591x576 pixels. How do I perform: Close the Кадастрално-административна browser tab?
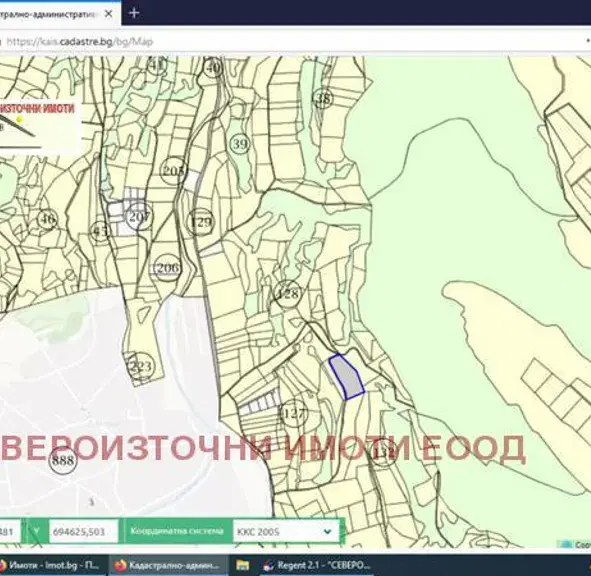tap(109, 14)
